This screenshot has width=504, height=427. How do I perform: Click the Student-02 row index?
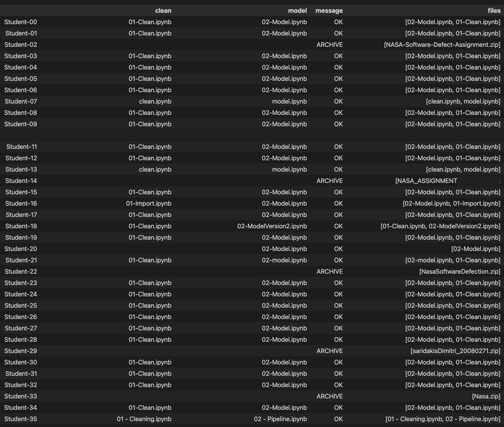tap(21, 45)
